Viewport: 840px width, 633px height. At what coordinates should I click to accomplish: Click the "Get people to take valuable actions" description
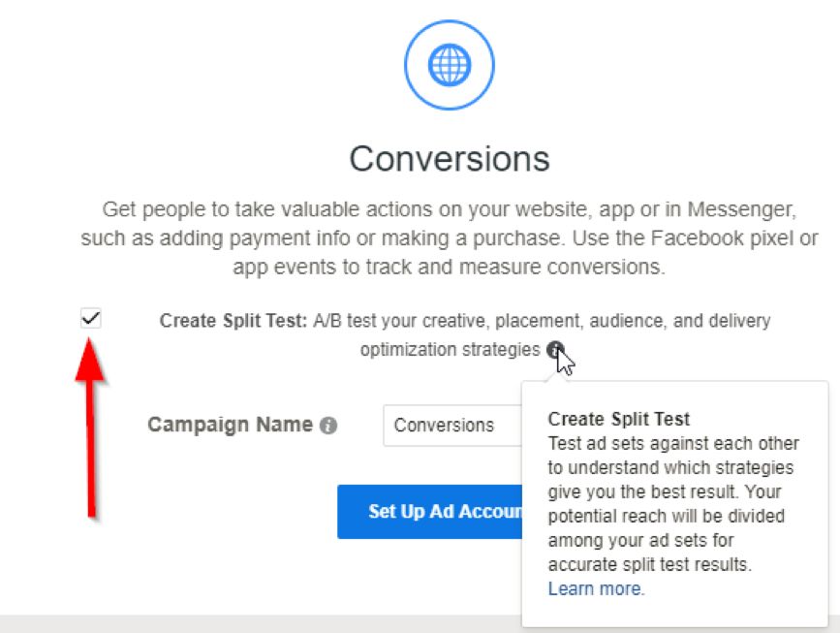coord(450,237)
